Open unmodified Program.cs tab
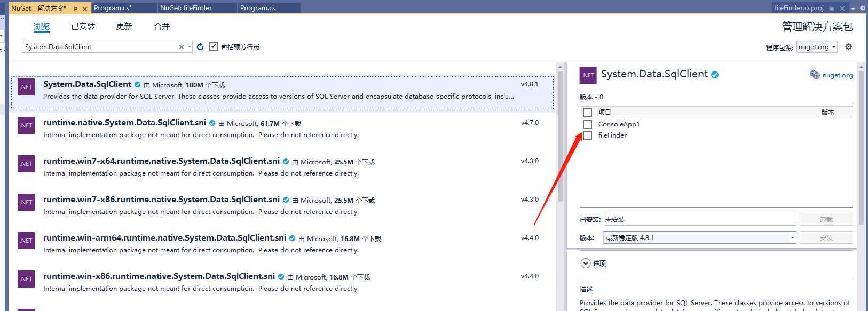This screenshot has width=868, height=311. [269, 8]
